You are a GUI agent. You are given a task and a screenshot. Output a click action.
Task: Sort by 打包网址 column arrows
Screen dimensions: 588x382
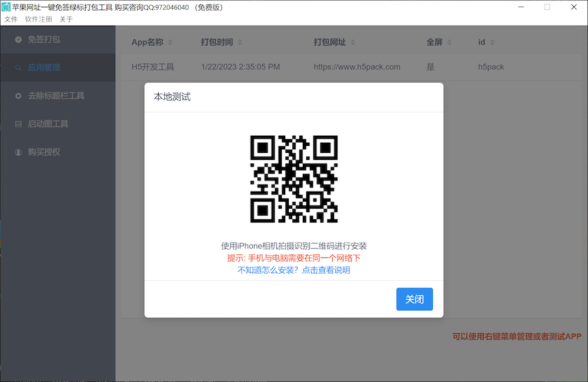[x=353, y=42]
